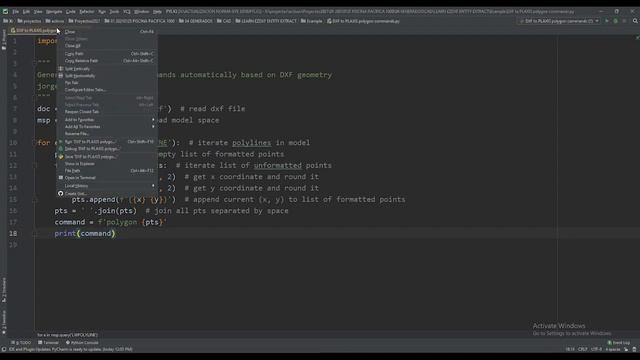Click the Python save-configuration icon in menu
The image size is (640, 360).
pyautogui.click(x=61, y=157)
